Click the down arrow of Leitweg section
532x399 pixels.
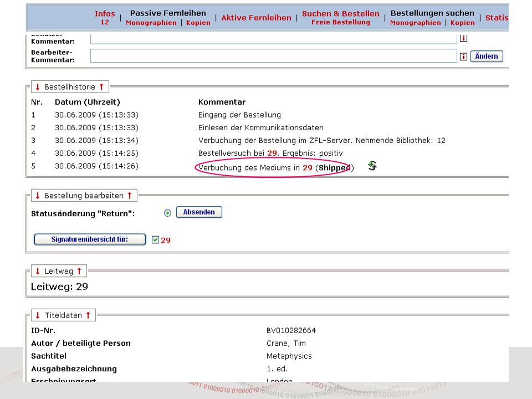point(38,271)
